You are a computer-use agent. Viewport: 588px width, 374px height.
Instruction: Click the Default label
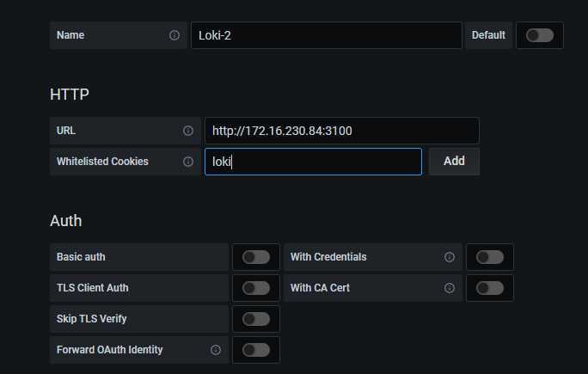[488, 35]
